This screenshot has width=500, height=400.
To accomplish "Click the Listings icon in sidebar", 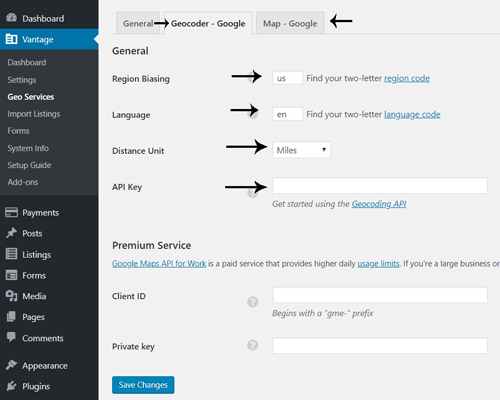I will click(x=11, y=254).
